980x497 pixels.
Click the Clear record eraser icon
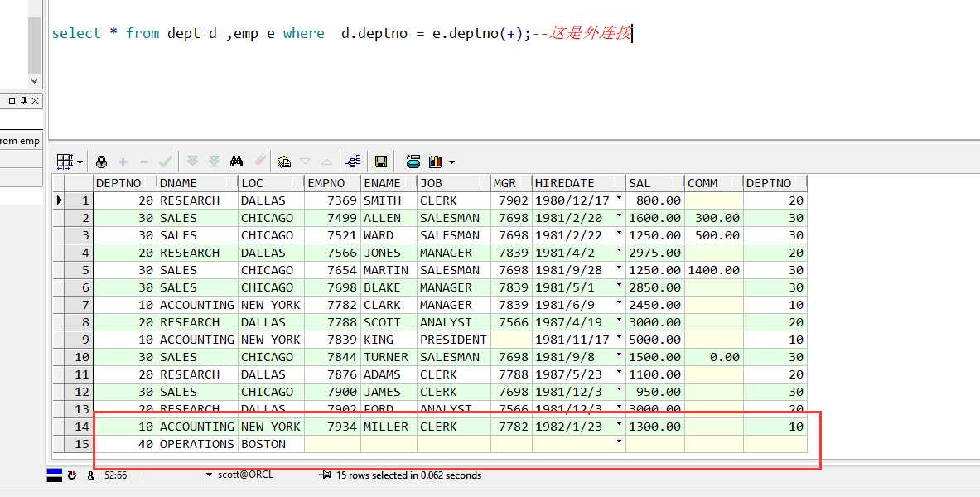click(259, 161)
